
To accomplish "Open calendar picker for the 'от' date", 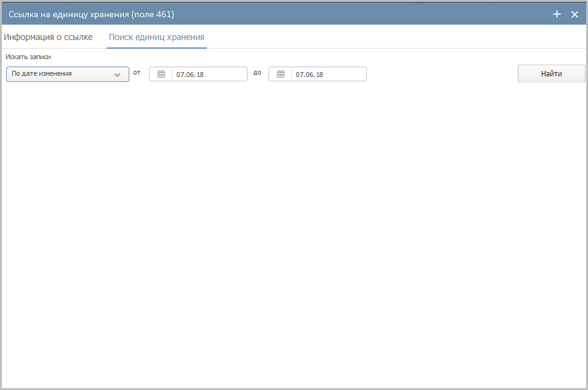I will click(161, 74).
